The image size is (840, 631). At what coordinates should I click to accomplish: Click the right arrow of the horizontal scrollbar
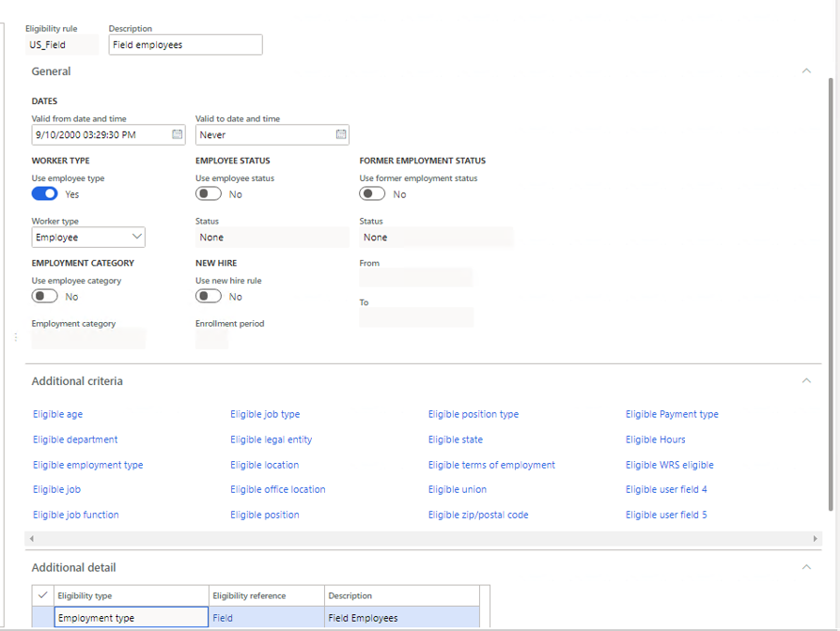point(815,539)
